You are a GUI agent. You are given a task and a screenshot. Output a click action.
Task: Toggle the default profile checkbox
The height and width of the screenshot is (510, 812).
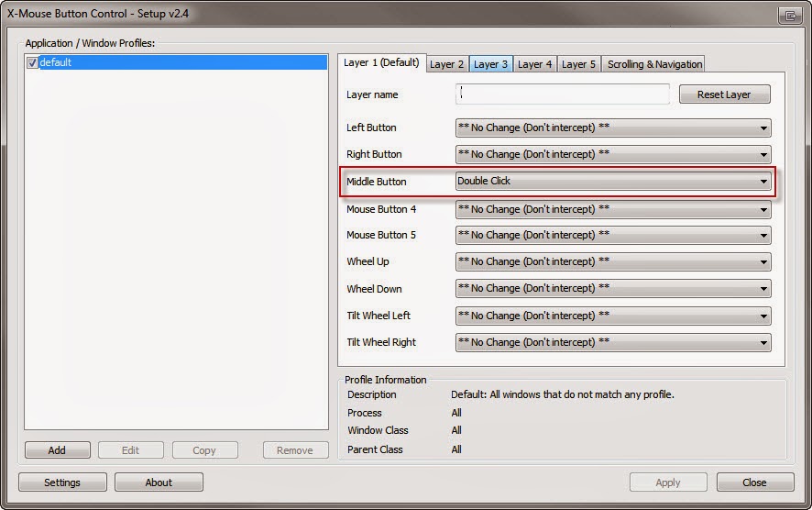[x=32, y=62]
